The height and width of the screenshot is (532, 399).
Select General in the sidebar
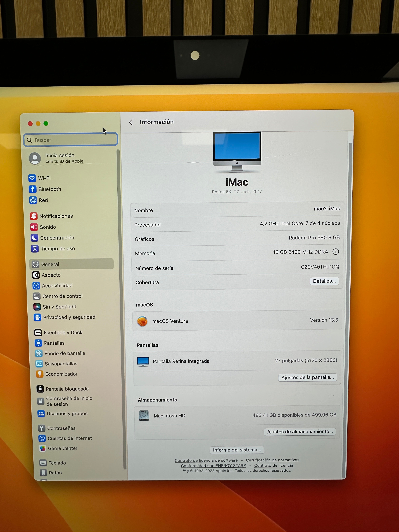[x=50, y=264]
